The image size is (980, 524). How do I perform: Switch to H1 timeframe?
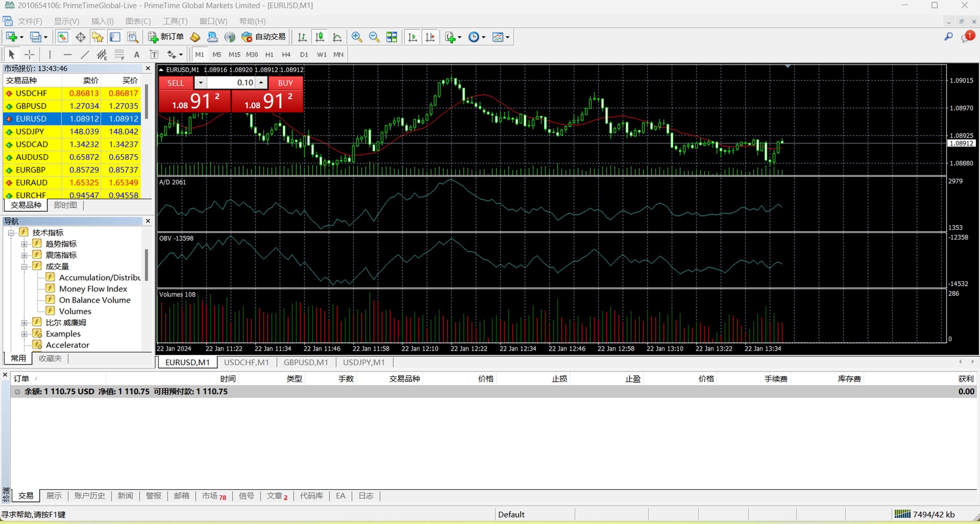point(269,54)
